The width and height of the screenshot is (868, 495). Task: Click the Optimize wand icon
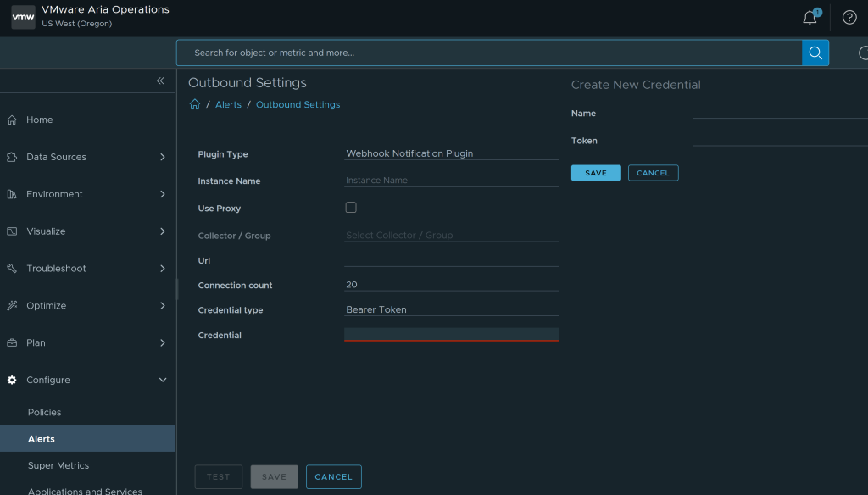pos(12,305)
